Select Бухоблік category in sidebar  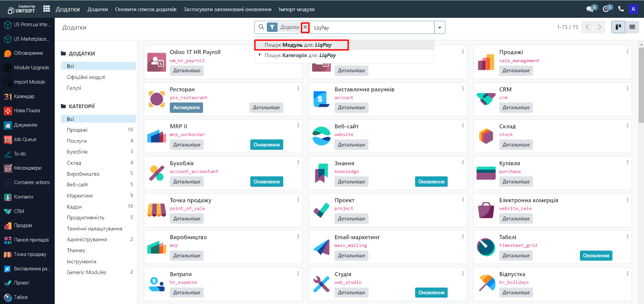point(77,152)
